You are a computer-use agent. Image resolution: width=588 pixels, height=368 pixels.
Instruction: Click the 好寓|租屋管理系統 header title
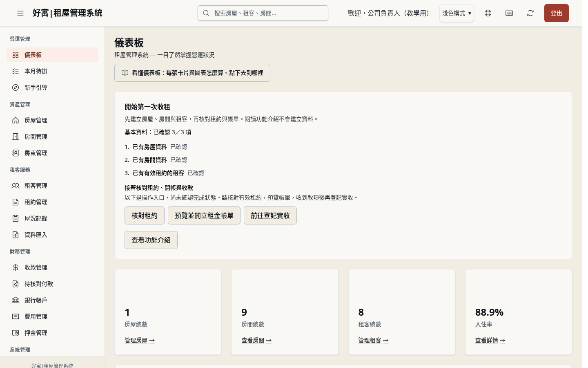pos(67,13)
